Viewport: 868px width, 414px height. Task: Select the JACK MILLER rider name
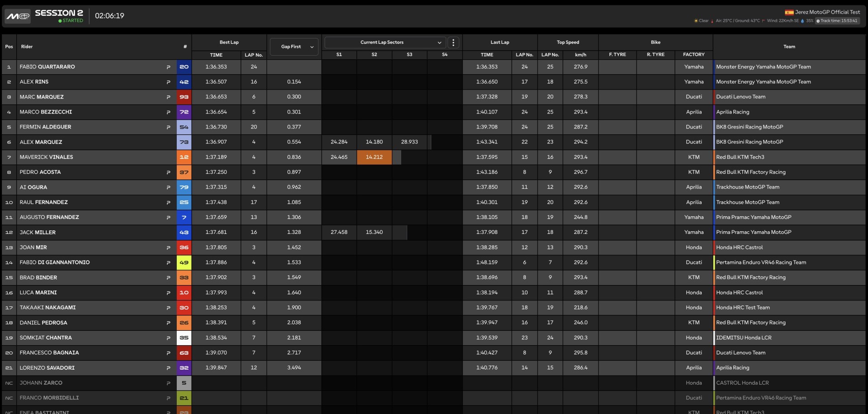pos(38,233)
